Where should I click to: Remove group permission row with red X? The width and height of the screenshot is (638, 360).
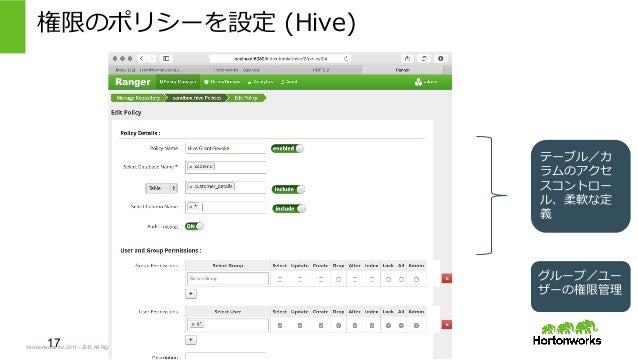tap(447, 278)
